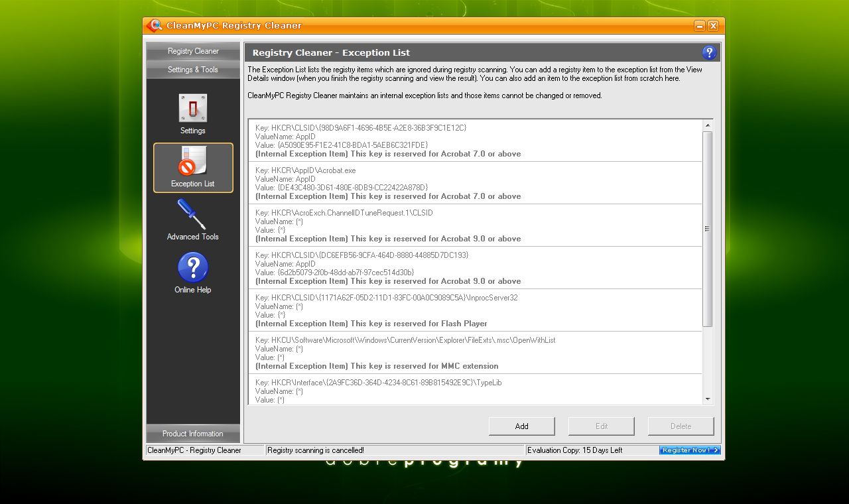Image resolution: width=849 pixels, height=504 pixels.
Task: Open the Product Information panel
Action: (x=193, y=434)
